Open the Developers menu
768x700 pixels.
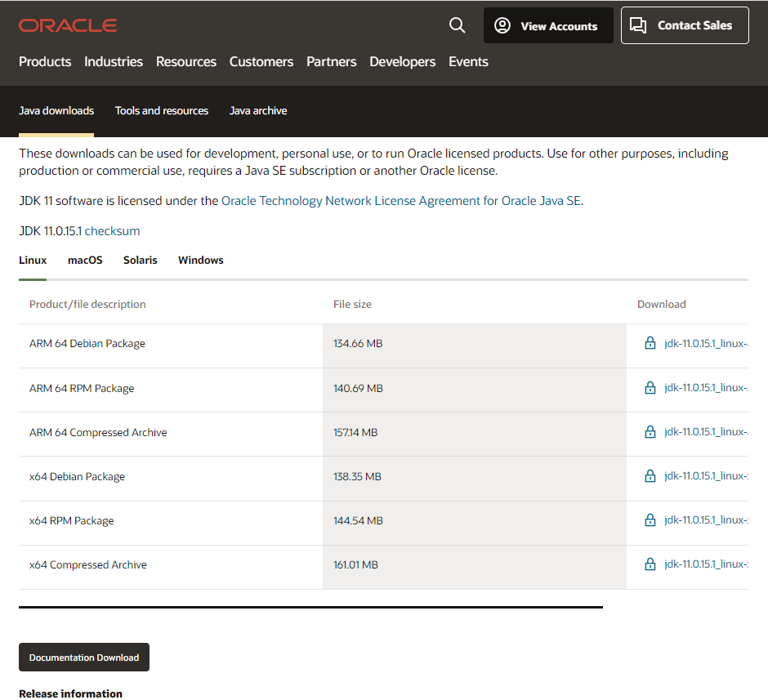click(402, 62)
